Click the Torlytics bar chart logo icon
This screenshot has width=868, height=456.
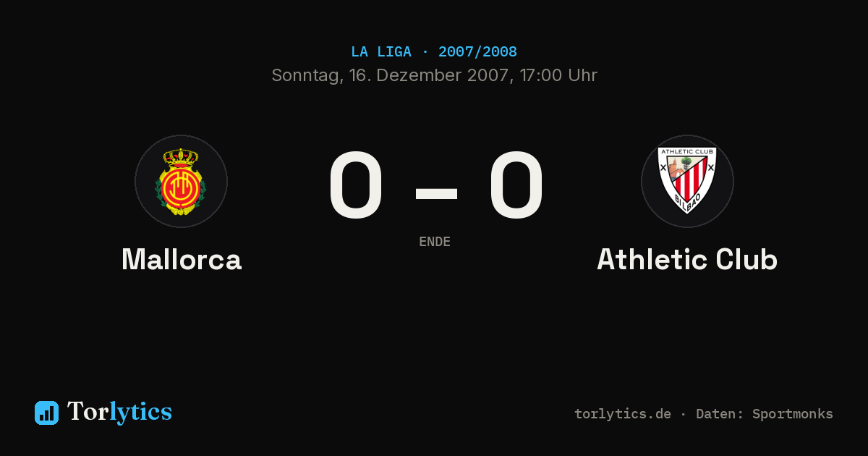tap(46, 413)
